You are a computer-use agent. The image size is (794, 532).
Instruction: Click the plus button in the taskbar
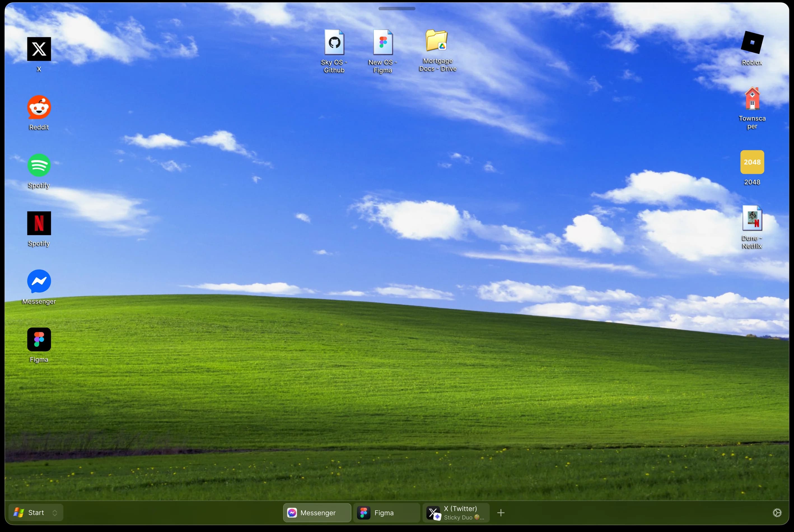click(501, 513)
